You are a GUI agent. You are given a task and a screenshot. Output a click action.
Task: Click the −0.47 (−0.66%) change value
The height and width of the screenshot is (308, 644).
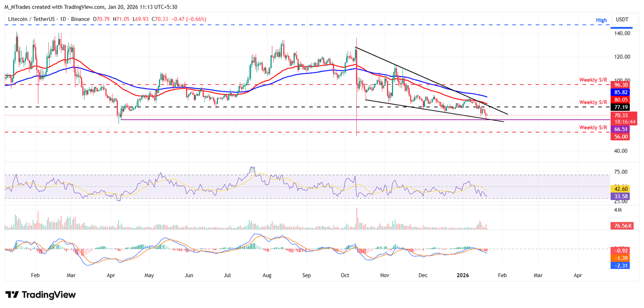pos(188,19)
